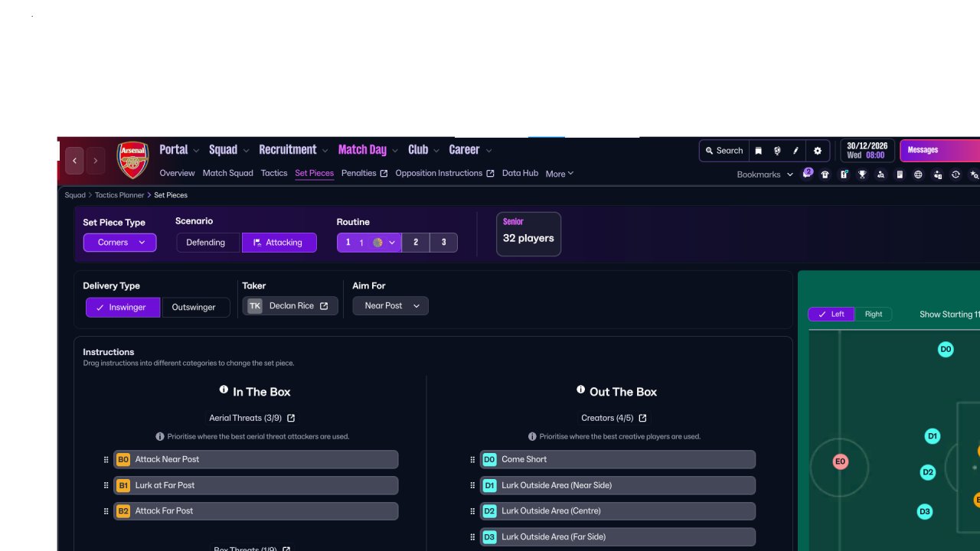This screenshot has height=551, width=980.
Task: Click the E0 player marker on pitch
Action: (x=840, y=461)
